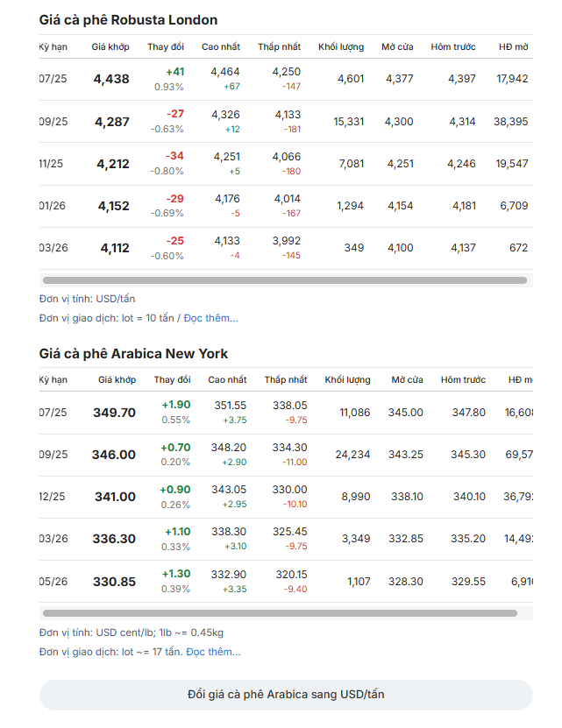
Task: Click the Robusta "Giá khớp" column header
Action: (110, 47)
